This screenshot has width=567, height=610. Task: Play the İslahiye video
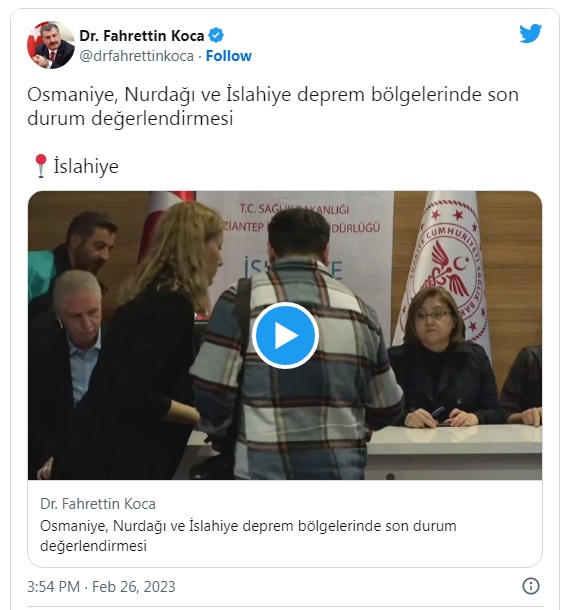click(285, 335)
